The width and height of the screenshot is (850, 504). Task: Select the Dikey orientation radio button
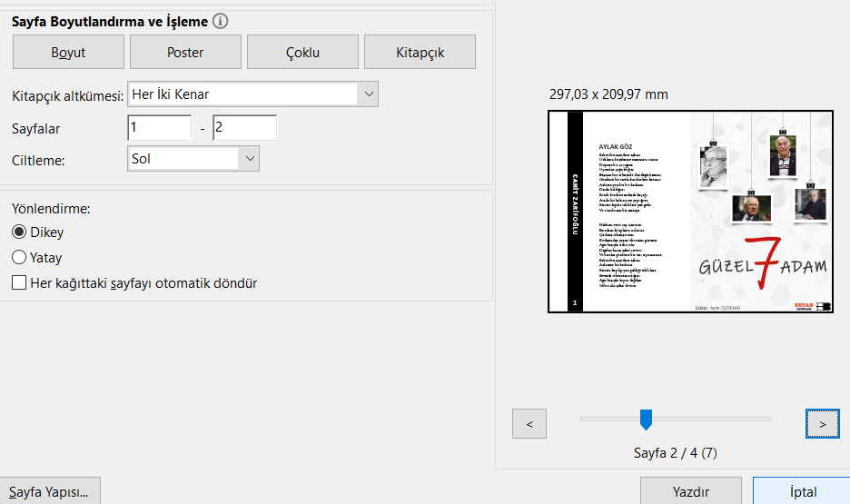click(19, 232)
